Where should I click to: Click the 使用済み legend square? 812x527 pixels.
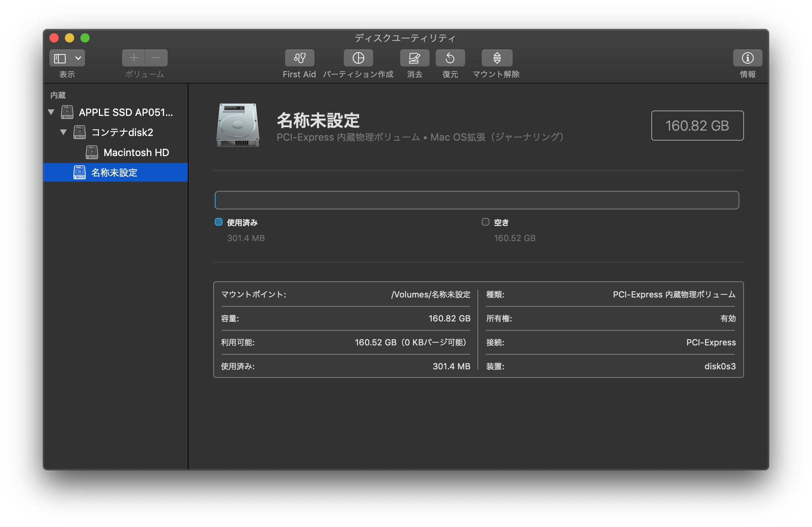click(219, 222)
